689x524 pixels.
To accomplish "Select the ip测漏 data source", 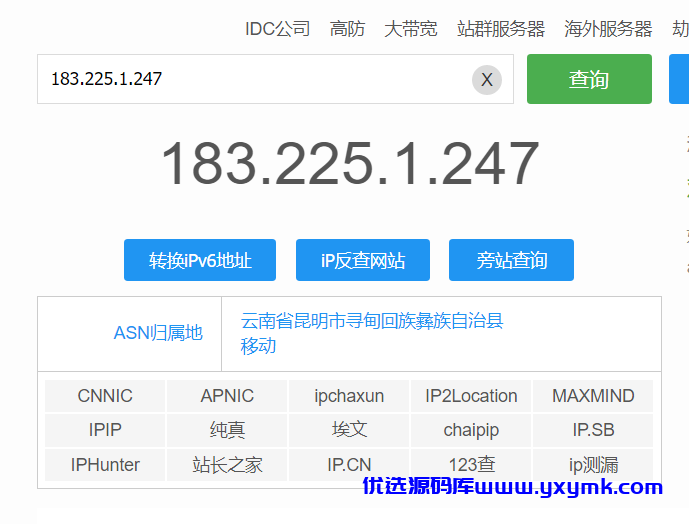I will (593, 465).
